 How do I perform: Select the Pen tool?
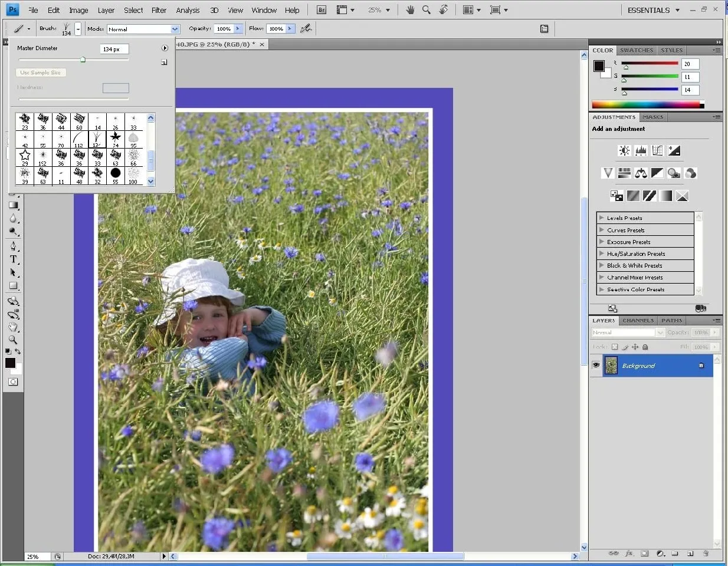click(x=13, y=245)
